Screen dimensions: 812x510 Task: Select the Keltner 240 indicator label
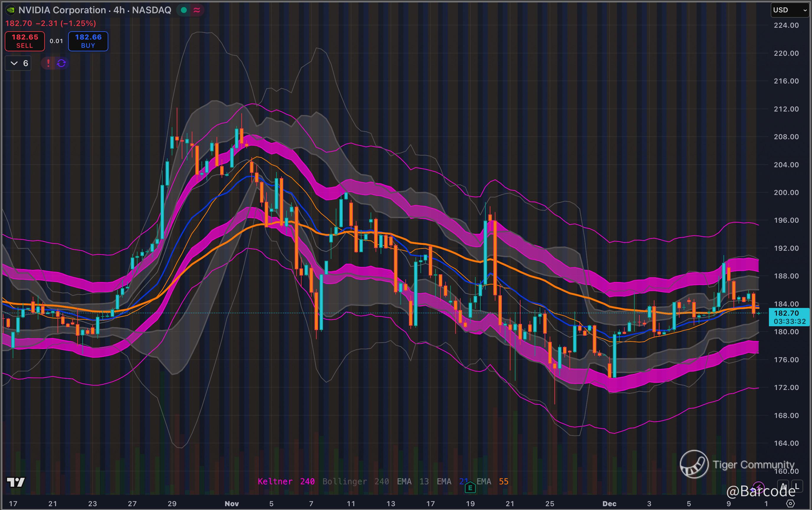286,481
